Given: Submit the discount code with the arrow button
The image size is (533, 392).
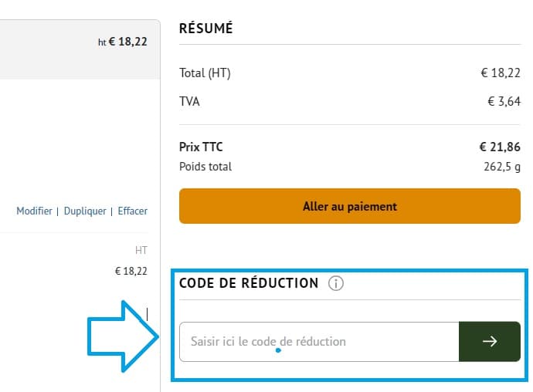Looking at the screenshot, I should (489, 342).
